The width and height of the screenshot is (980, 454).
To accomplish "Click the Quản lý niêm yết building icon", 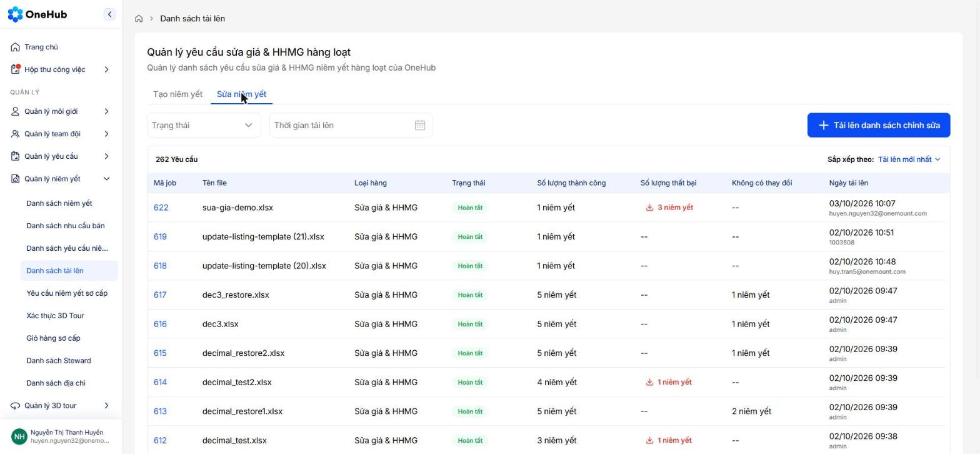I will pyautogui.click(x=15, y=179).
